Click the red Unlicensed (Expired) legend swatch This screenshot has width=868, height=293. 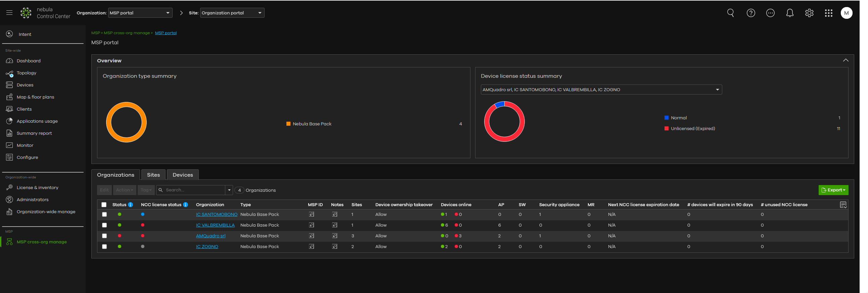point(667,128)
